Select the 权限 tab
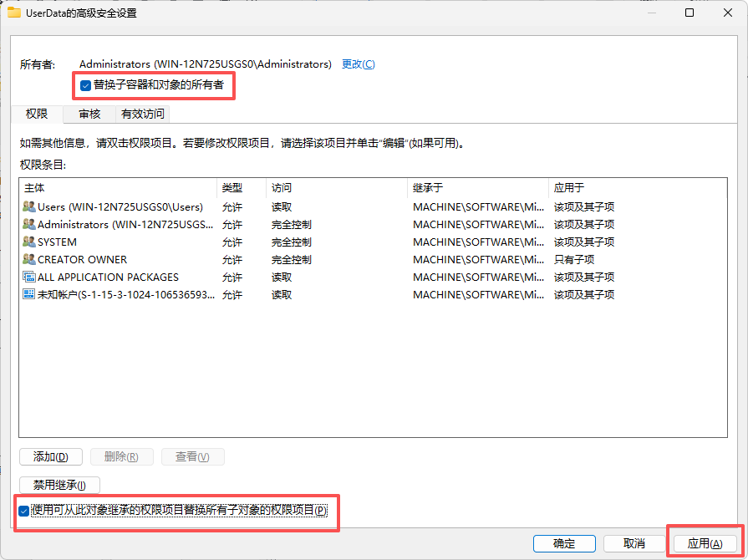 [37, 114]
